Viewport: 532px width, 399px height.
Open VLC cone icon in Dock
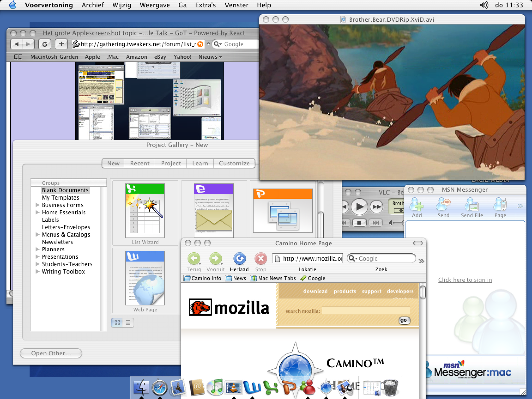[x=233, y=387]
